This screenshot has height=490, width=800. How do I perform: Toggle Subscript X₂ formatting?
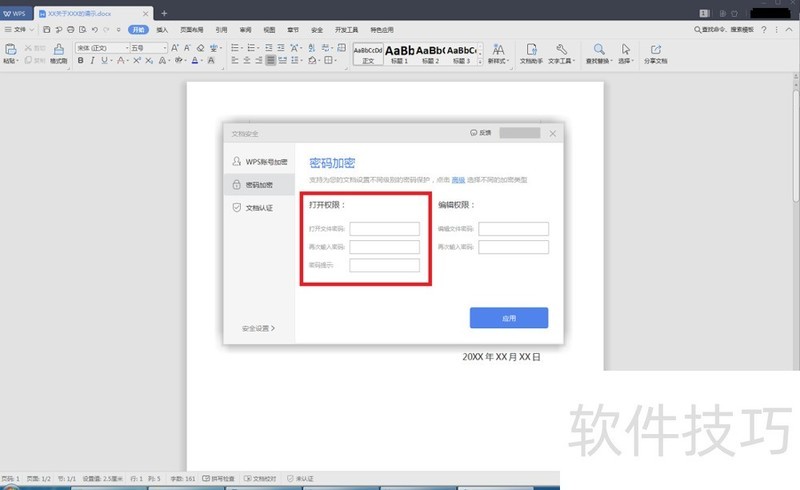149,61
